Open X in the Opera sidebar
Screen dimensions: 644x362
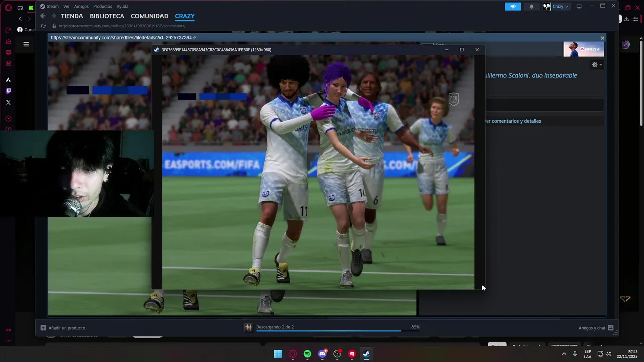point(8,102)
